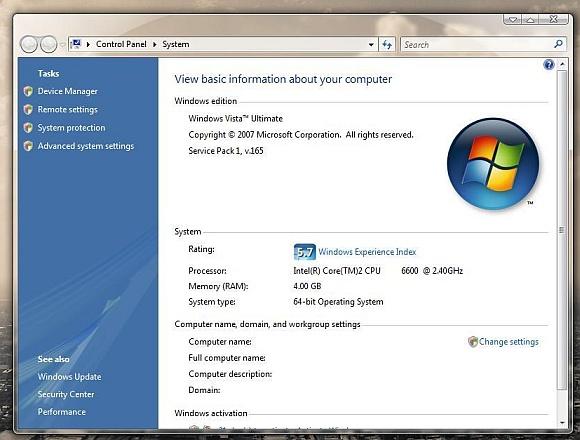Click the 'Computer description:' label
The image size is (580, 440).
[230, 374]
